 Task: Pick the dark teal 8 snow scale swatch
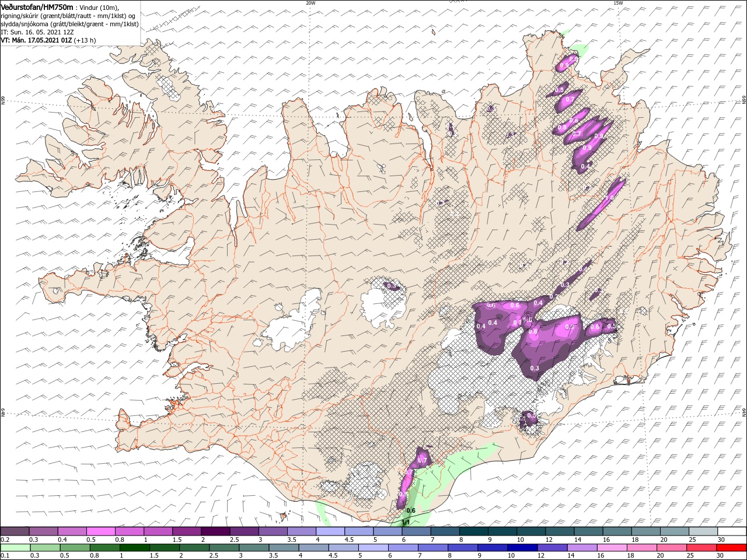click(x=474, y=531)
